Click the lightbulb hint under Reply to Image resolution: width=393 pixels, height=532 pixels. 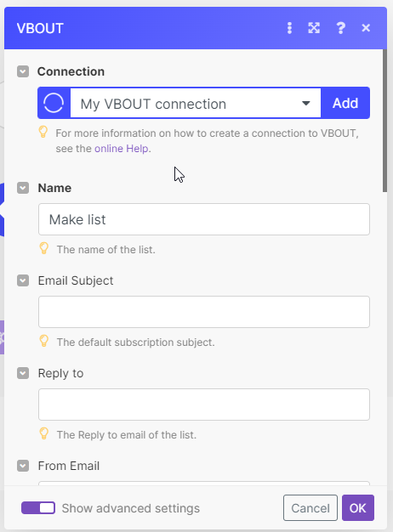tap(44, 433)
